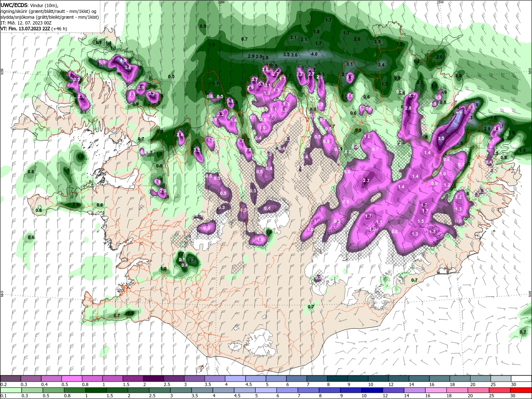The width and height of the screenshot is (532, 399).
Task: Click the 3.1 rainfall value on the map
Action: 350,64
